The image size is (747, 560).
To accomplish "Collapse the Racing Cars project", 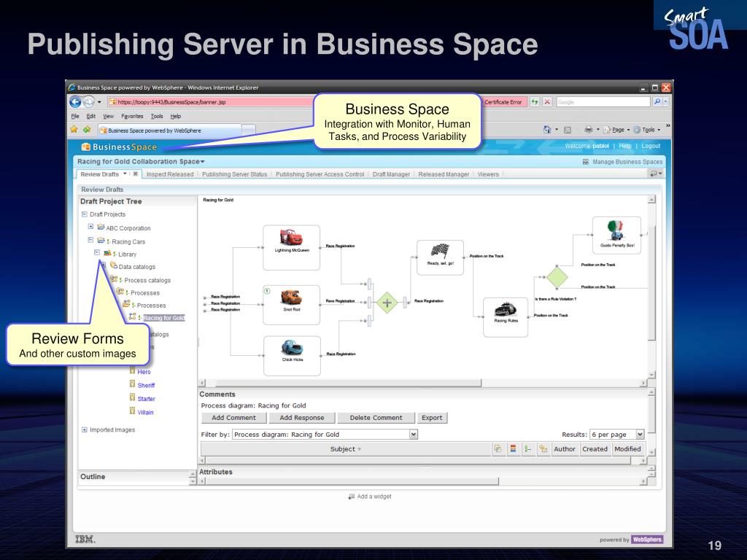I will coord(90,240).
